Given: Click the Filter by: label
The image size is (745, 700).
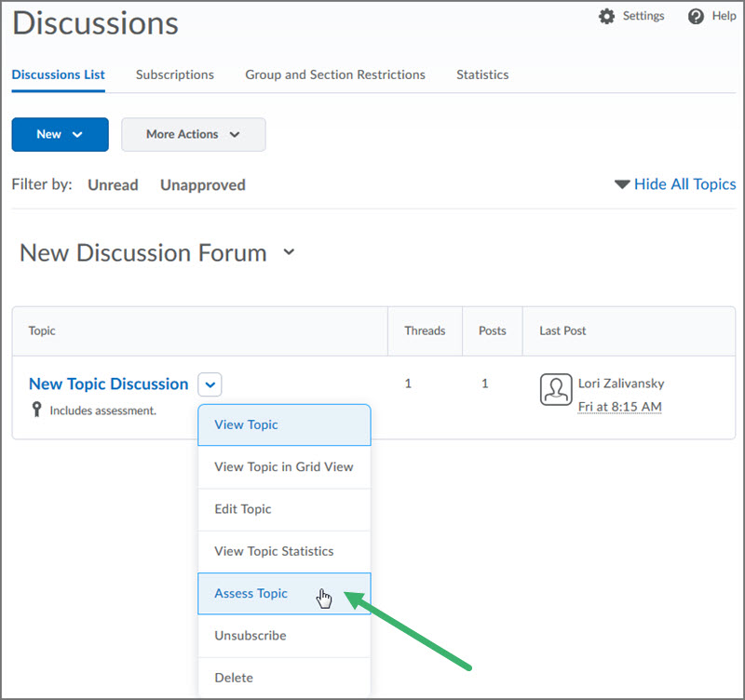Looking at the screenshot, I should [x=42, y=184].
